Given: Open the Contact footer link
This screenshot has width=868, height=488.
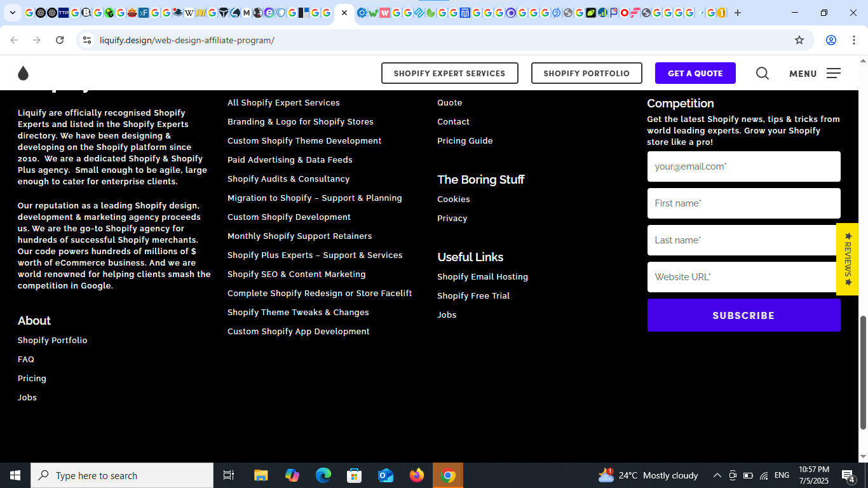Looking at the screenshot, I should (454, 122).
